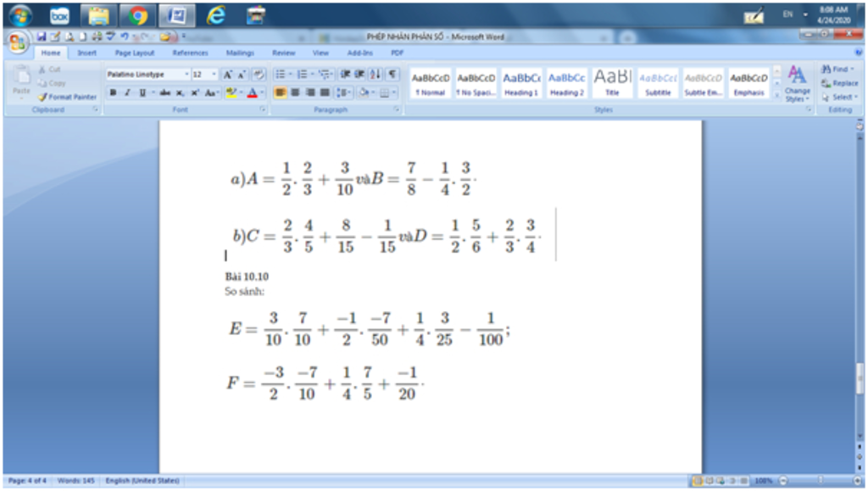Image resolution: width=868 pixels, height=491 pixels.
Task: Click the Numbering list icon
Action: coord(303,74)
